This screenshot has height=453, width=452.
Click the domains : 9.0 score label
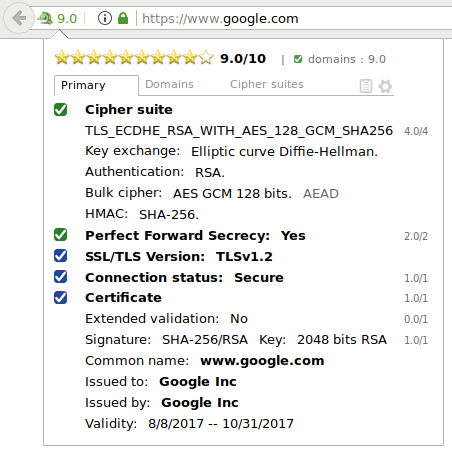pos(347,59)
